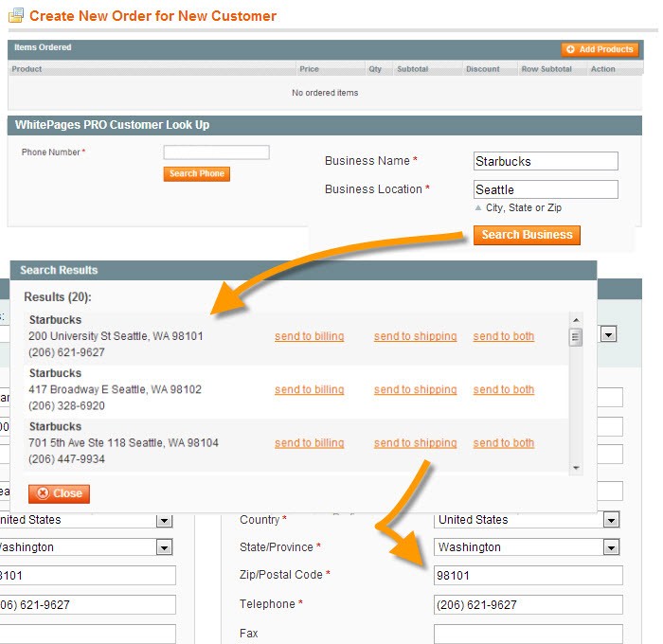Send 417 Broadway E address to billing
Image resolution: width=663 pixels, height=644 pixels.
point(309,389)
